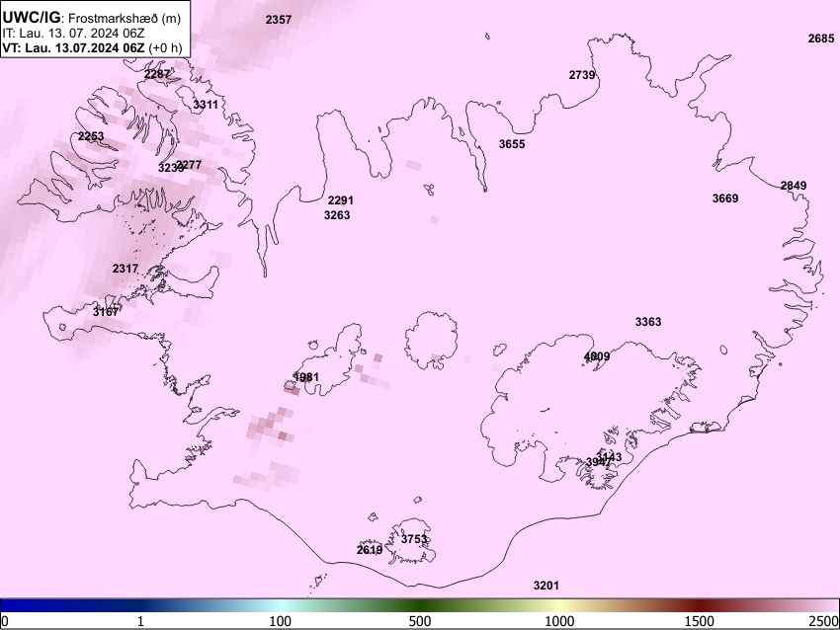The image size is (840, 630).
Task: Click the color scale label 2500
Action: (824, 621)
